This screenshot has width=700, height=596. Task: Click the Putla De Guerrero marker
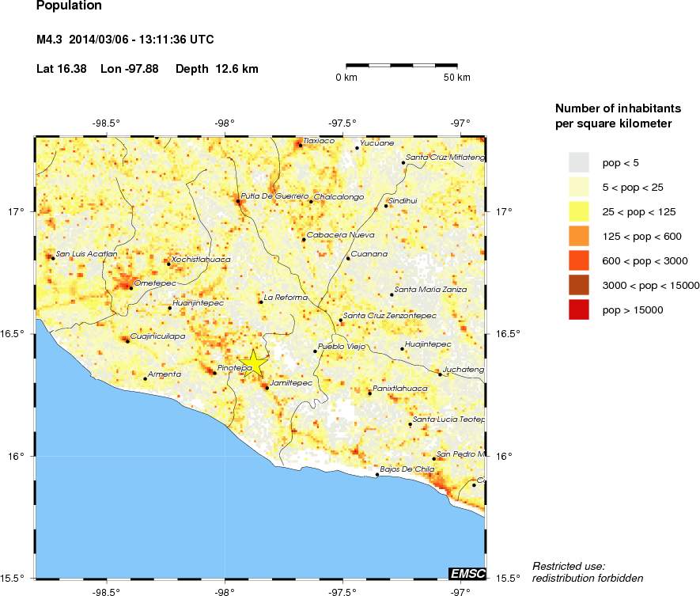(x=239, y=202)
